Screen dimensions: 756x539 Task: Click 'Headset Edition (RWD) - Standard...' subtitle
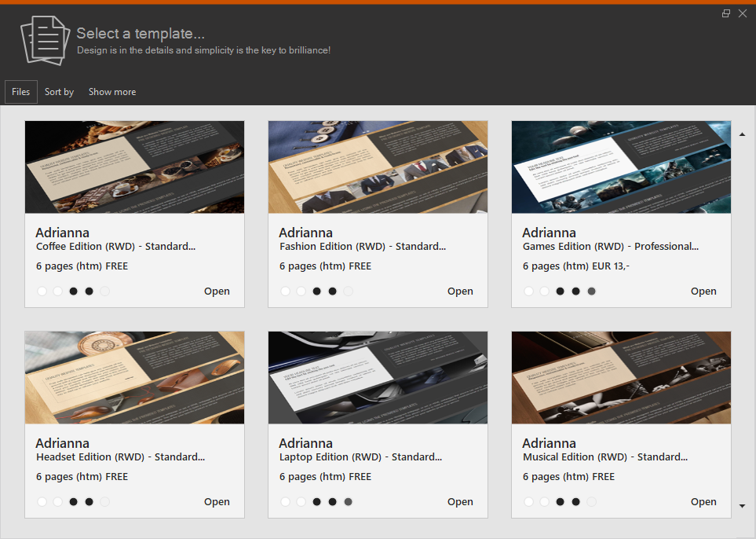tap(121, 457)
